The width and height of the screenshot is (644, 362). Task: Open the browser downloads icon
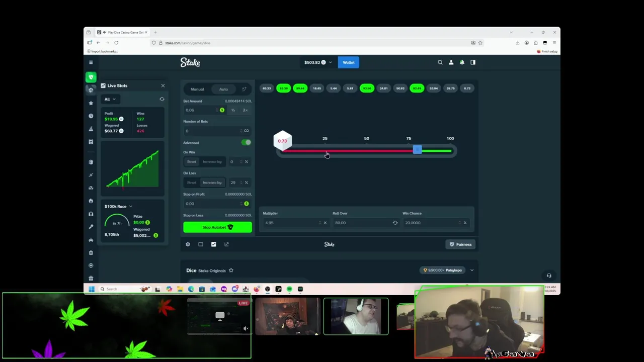(x=517, y=43)
